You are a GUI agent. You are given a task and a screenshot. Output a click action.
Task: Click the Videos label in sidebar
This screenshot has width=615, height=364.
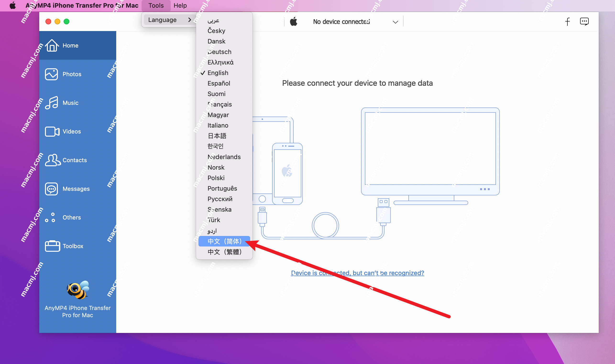(x=72, y=132)
